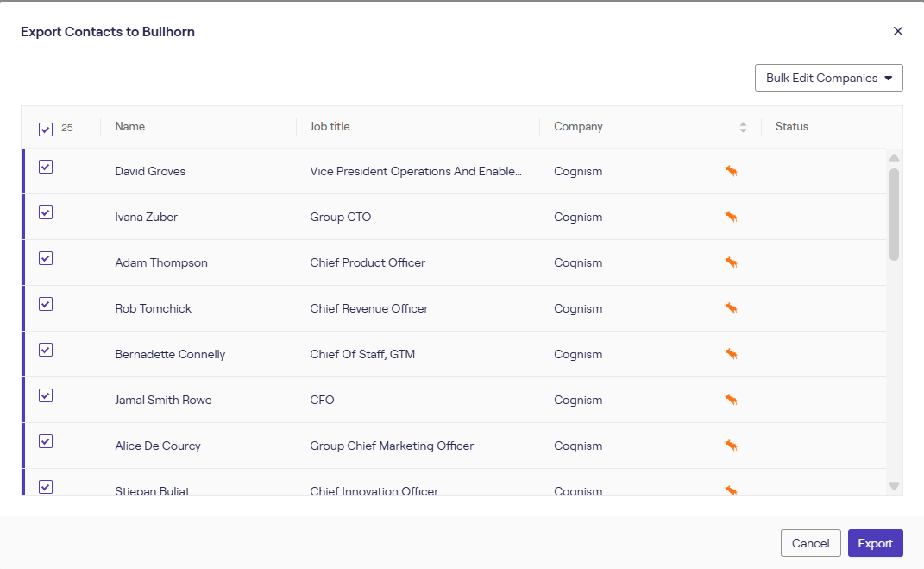
Task: Deselect Rob Tomchick's row checkbox
Action: pyautogui.click(x=46, y=304)
